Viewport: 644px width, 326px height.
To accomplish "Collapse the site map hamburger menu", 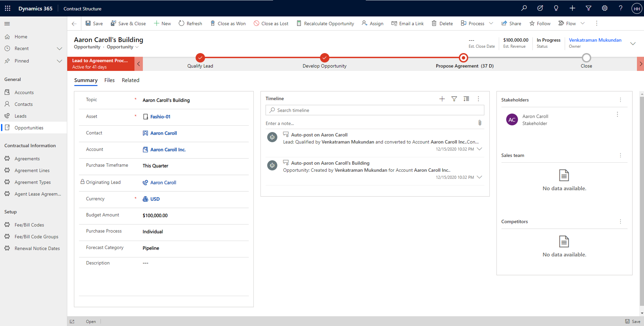I will click(x=7, y=24).
